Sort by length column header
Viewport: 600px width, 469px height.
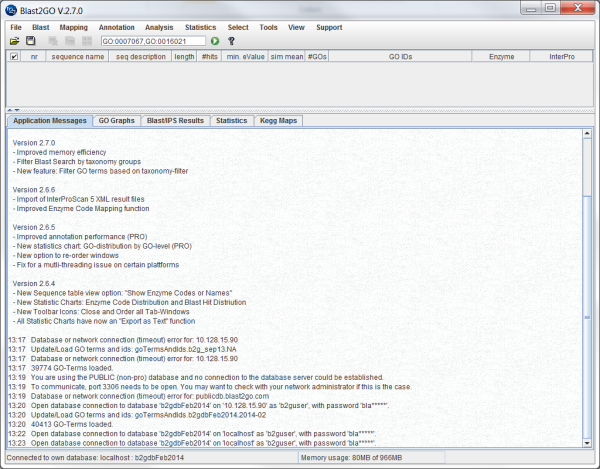point(184,57)
